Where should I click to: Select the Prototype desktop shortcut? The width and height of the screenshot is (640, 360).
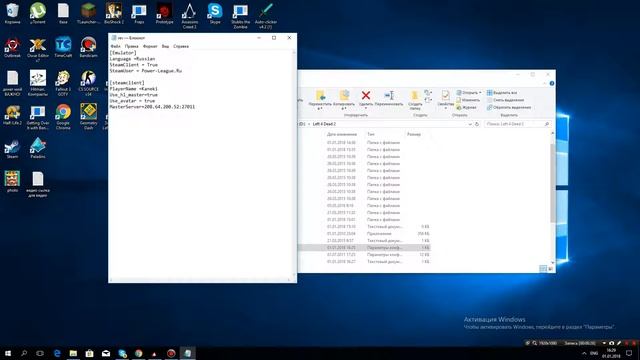164,13
